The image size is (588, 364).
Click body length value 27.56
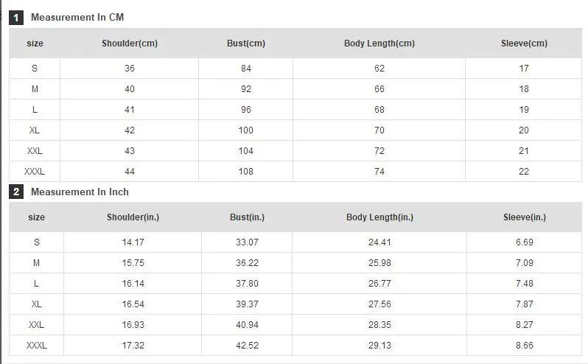click(x=379, y=304)
